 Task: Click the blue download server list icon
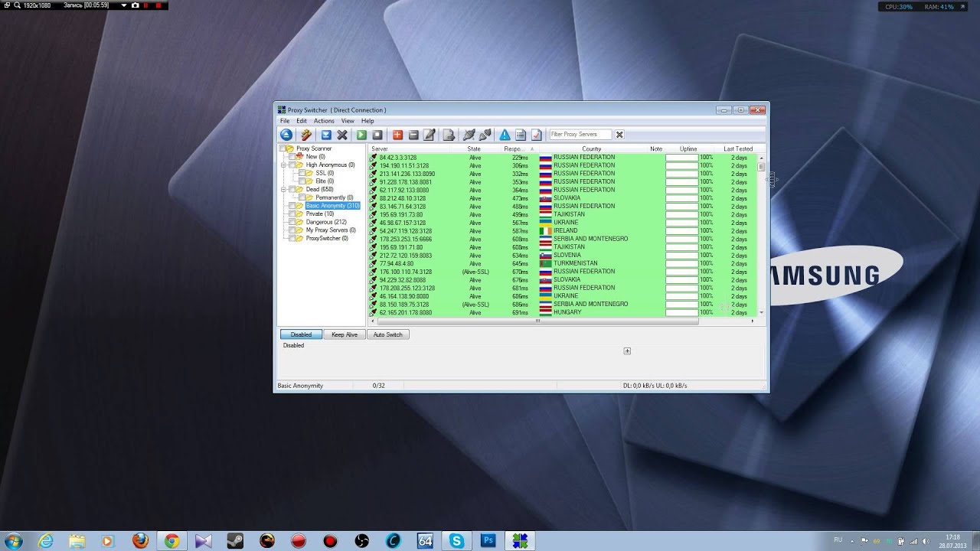[326, 135]
